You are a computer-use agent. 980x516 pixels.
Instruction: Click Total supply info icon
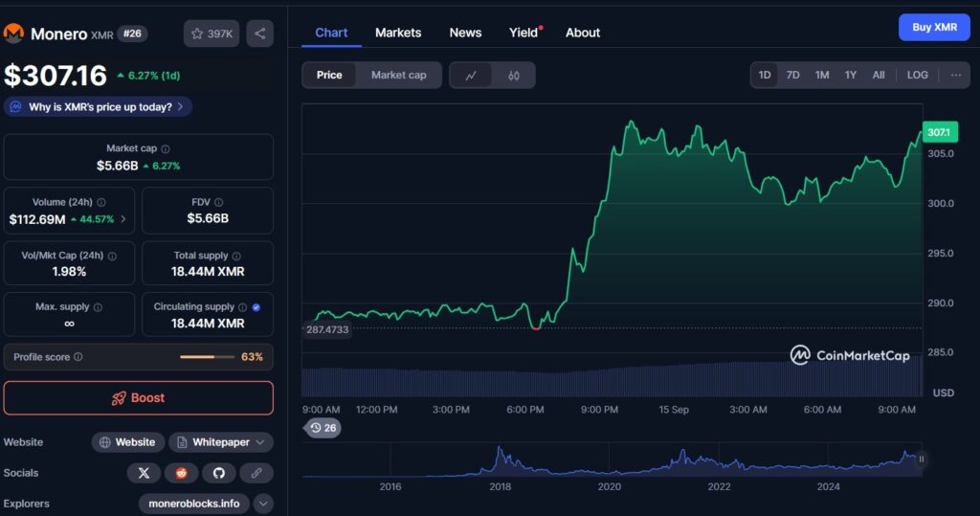point(236,256)
